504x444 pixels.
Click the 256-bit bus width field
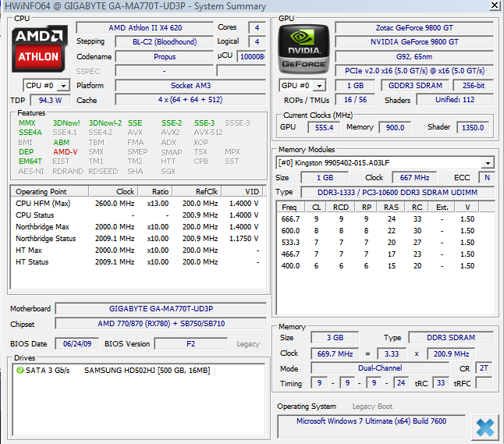pos(474,86)
